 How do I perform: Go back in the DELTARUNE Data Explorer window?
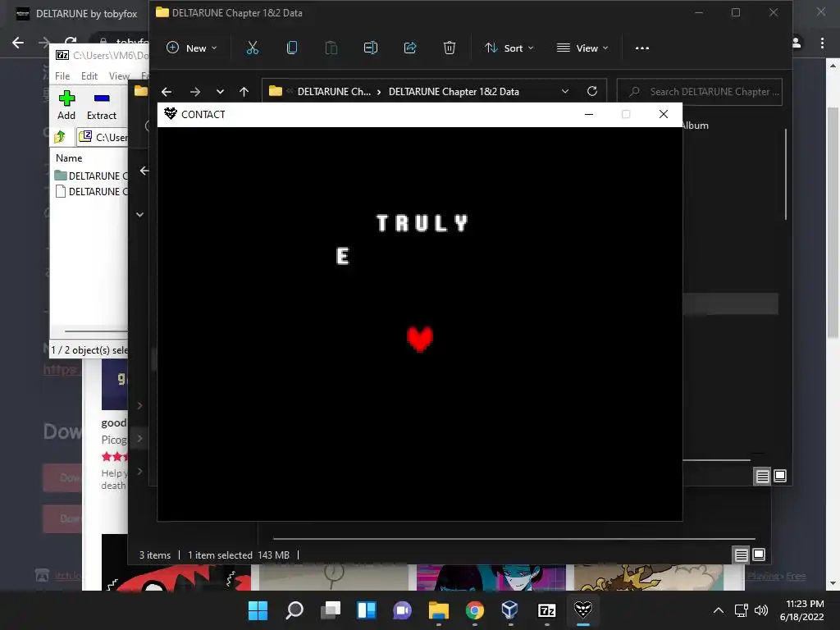pos(167,92)
